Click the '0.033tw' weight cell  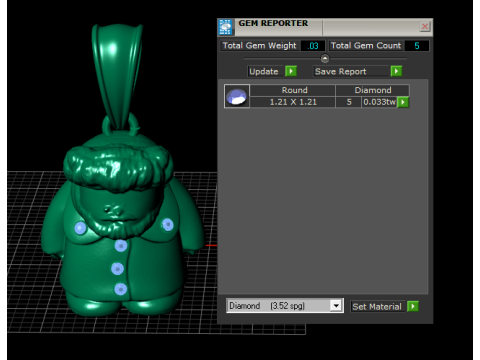[x=380, y=102]
